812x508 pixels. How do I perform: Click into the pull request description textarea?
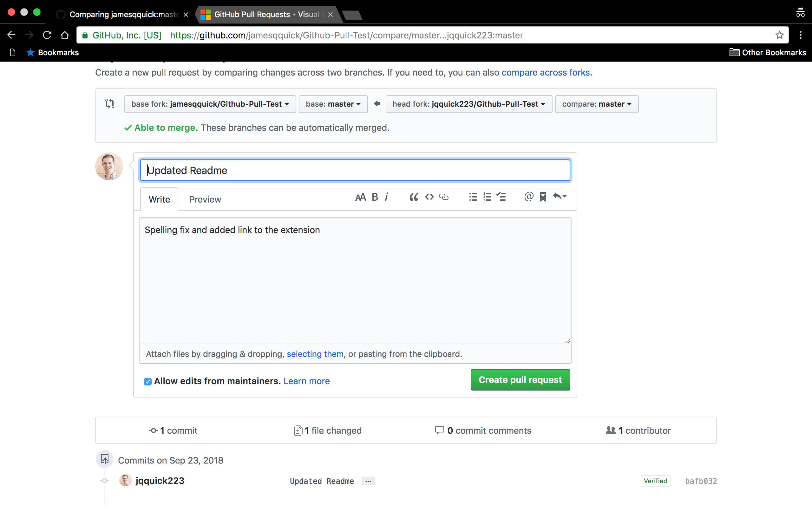pyautogui.click(x=355, y=281)
